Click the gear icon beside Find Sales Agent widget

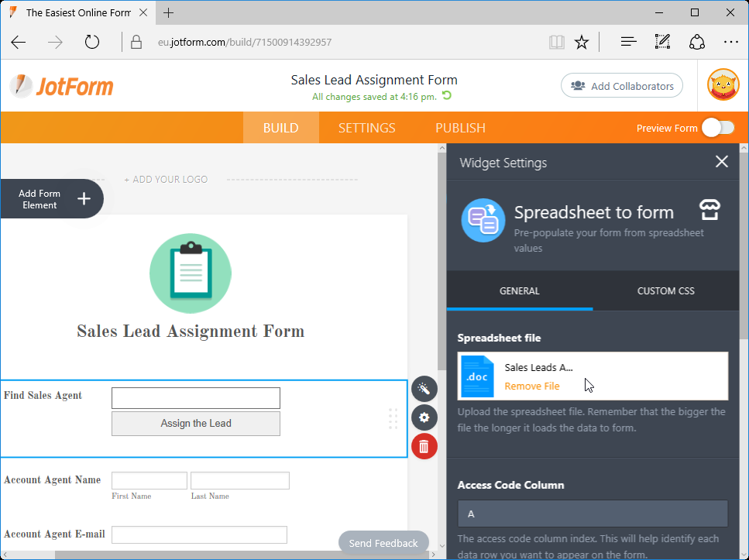pos(424,417)
